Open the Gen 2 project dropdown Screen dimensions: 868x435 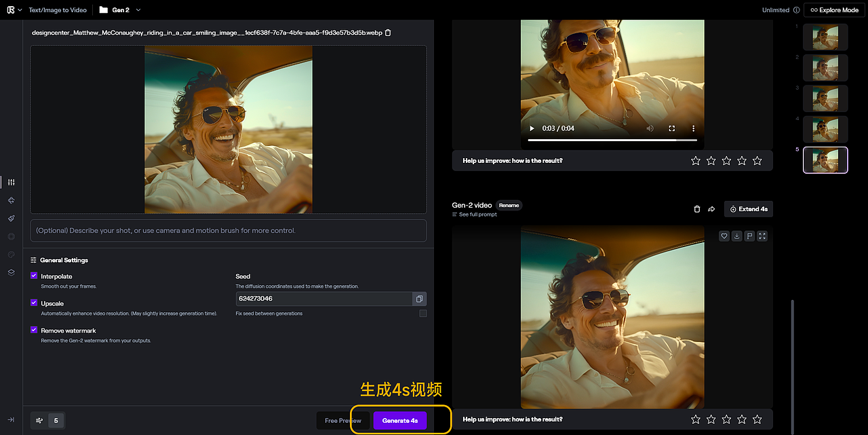(137, 10)
